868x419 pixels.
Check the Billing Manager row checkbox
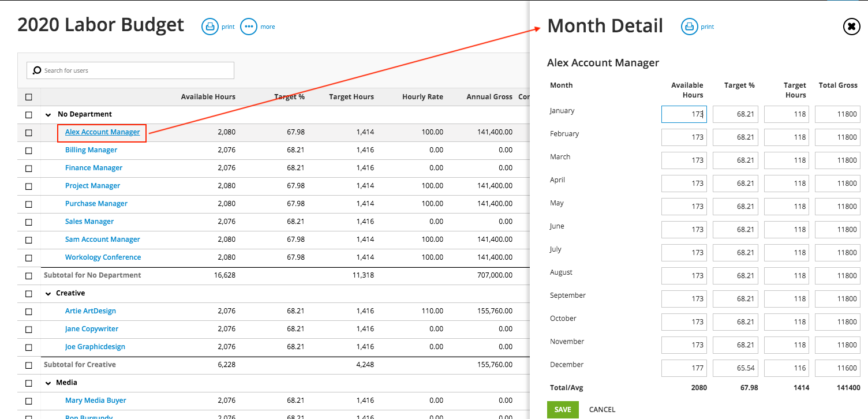[29, 151]
